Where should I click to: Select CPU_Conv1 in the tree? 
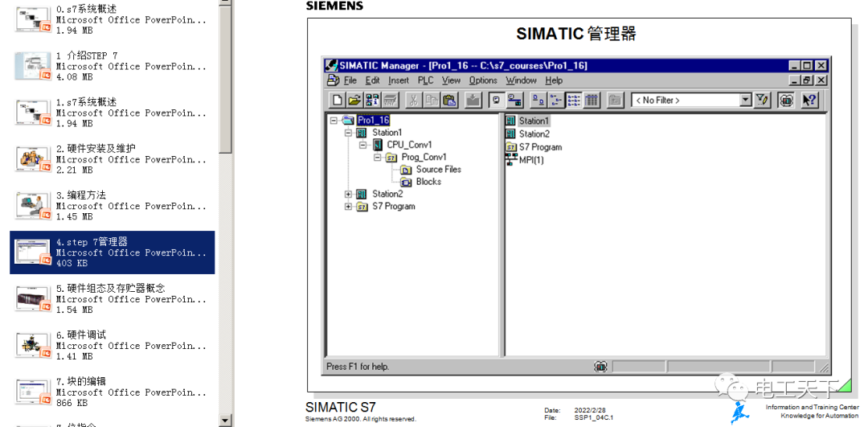(x=409, y=145)
